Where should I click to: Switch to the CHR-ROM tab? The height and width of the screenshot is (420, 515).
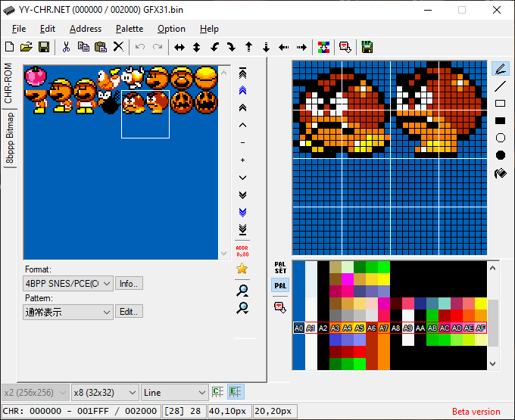coord(8,83)
